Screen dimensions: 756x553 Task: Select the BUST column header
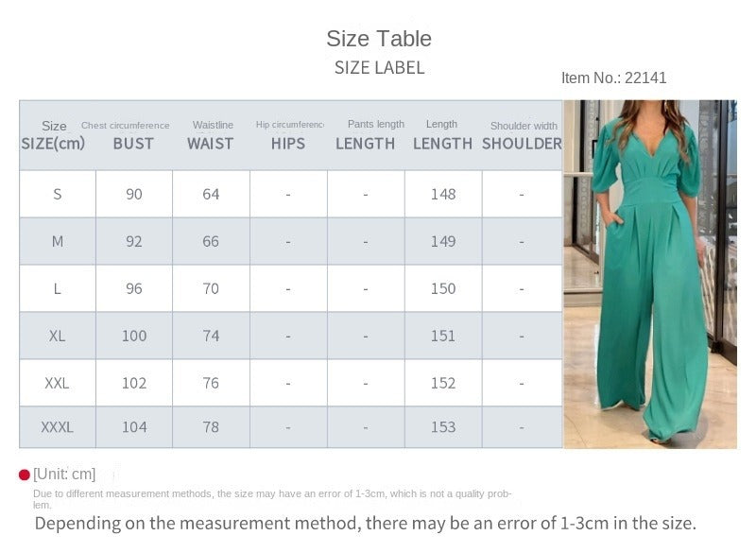pyautogui.click(x=133, y=144)
